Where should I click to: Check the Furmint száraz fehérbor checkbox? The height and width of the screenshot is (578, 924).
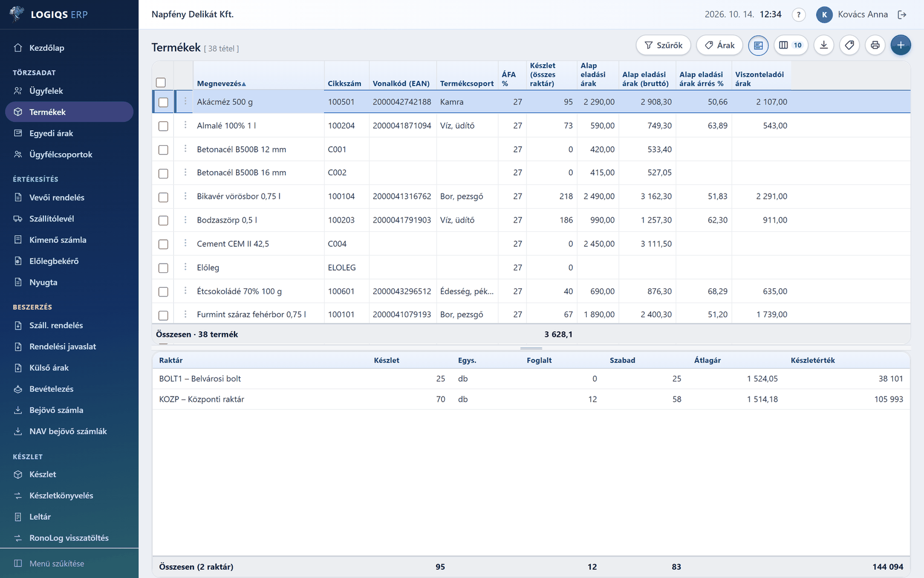(x=163, y=315)
